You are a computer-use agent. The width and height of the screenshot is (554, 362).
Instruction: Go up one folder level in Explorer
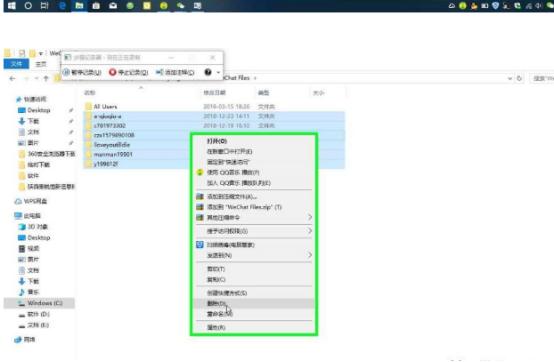pos(46,78)
